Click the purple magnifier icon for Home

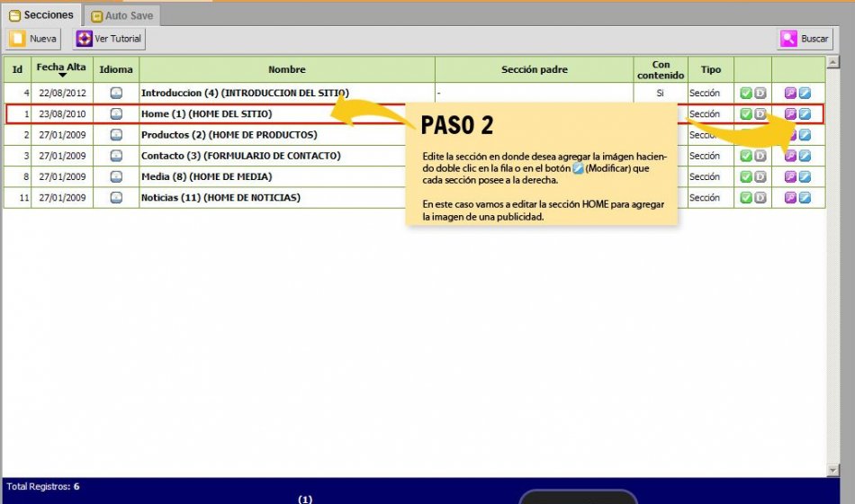(x=791, y=113)
